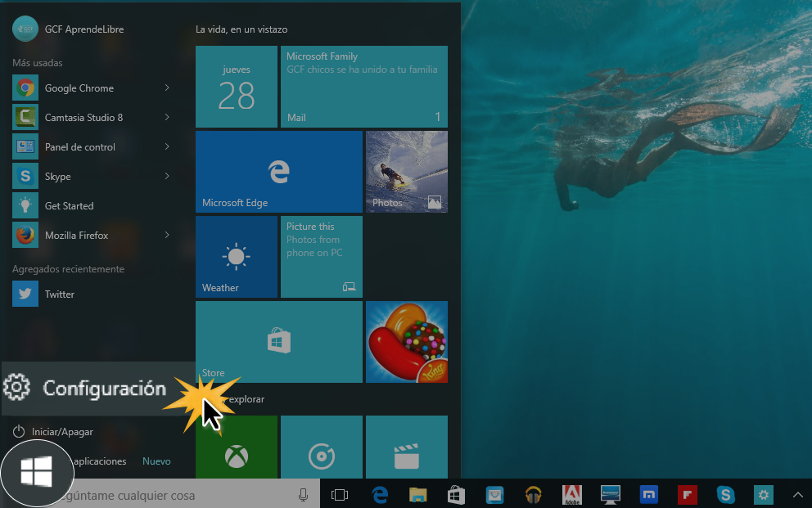The image size is (812, 508).
Task: Open the Store icon on the taskbar
Action: 456,495
